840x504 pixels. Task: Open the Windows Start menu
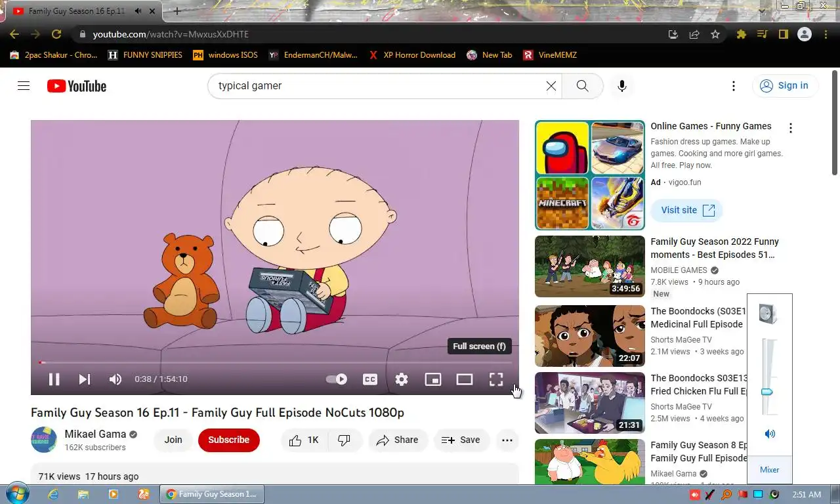click(x=16, y=494)
